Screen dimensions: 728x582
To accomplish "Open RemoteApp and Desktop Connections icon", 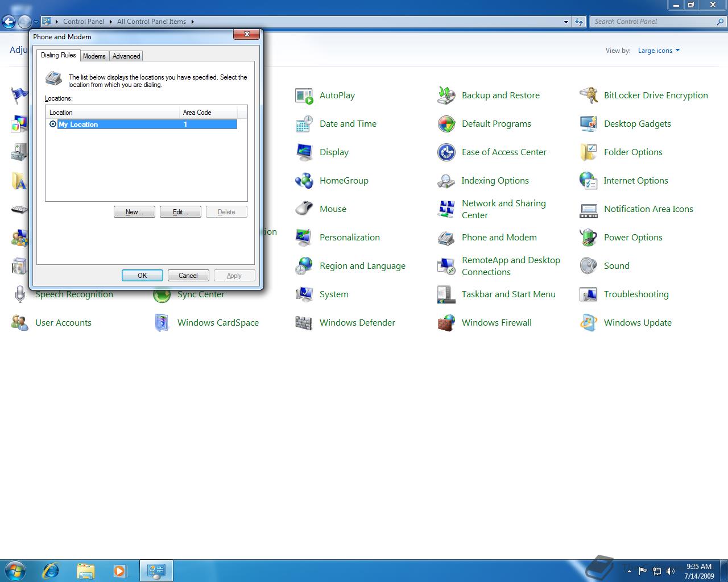I will pyautogui.click(x=446, y=266).
